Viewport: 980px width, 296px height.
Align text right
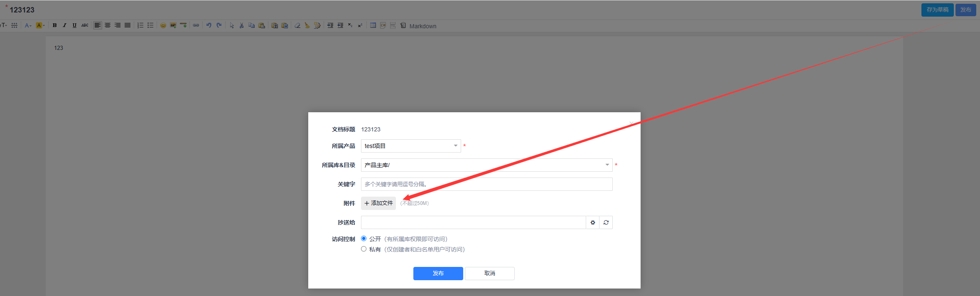(x=118, y=25)
